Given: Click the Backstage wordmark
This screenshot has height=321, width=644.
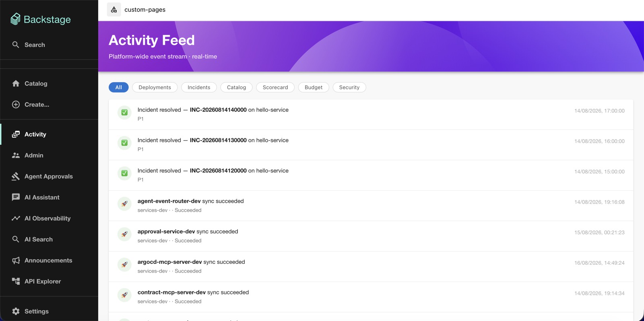Looking at the screenshot, I should click(47, 19).
